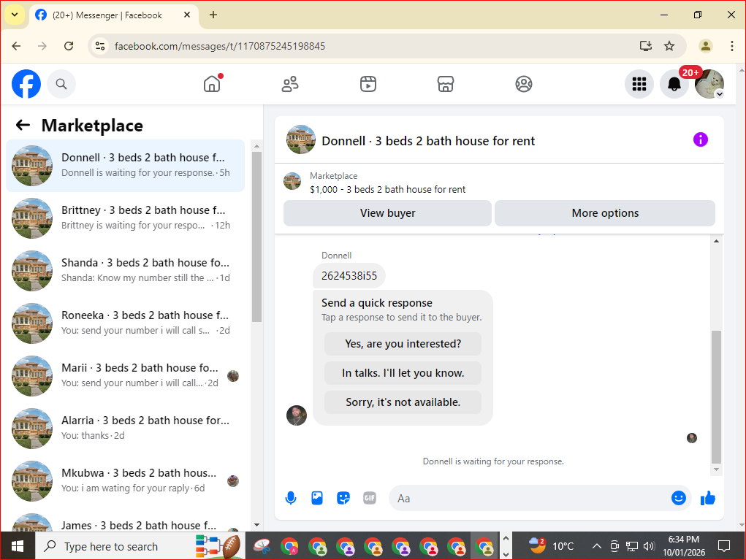Image resolution: width=746 pixels, height=560 pixels.
Task: Click chat scrollbar up arrow
Action: point(716,241)
